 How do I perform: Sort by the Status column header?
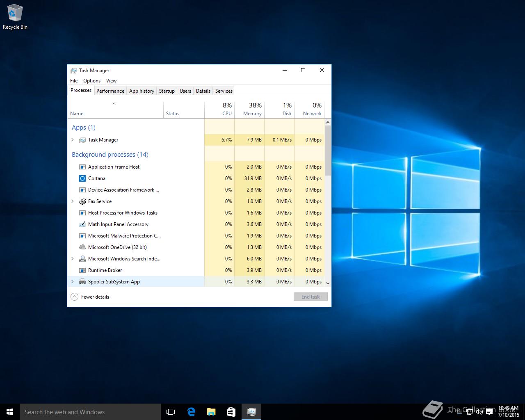tap(184, 110)
